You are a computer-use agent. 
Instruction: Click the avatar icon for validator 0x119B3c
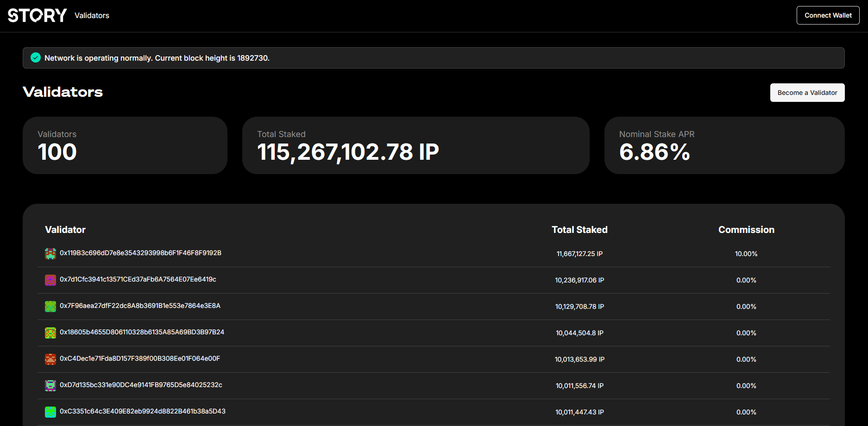pyautogui.click(x=50, y=254)
